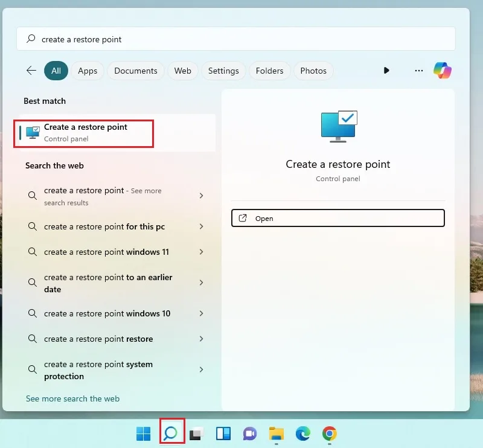Click the 'Create a restore point' preview title
The height and width of the screenshot is (448, 483).
[x=338, y=164]
